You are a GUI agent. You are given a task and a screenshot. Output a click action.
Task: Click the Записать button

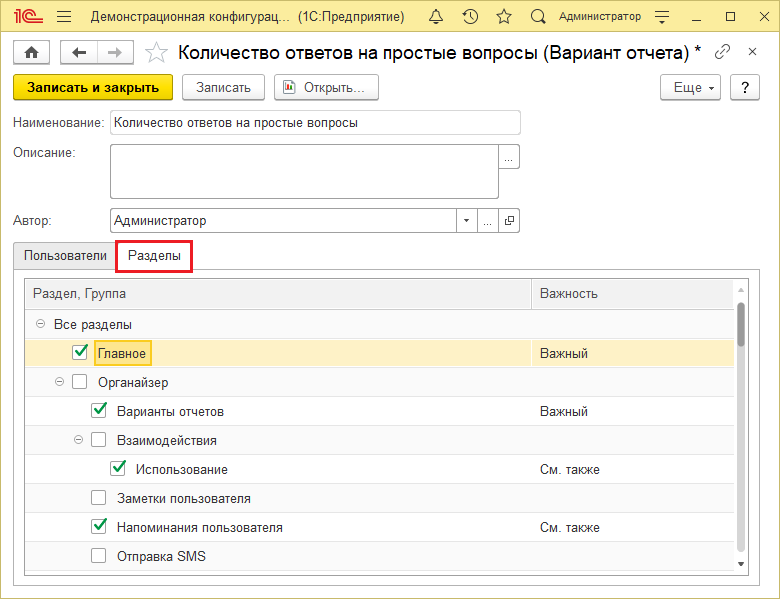coord(223,88)
